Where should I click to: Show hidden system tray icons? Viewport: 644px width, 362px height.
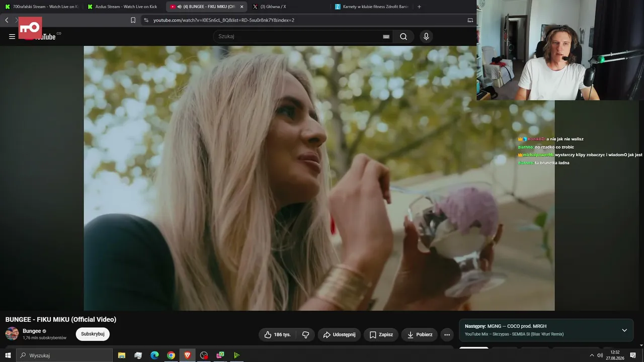tap(592, 355)
